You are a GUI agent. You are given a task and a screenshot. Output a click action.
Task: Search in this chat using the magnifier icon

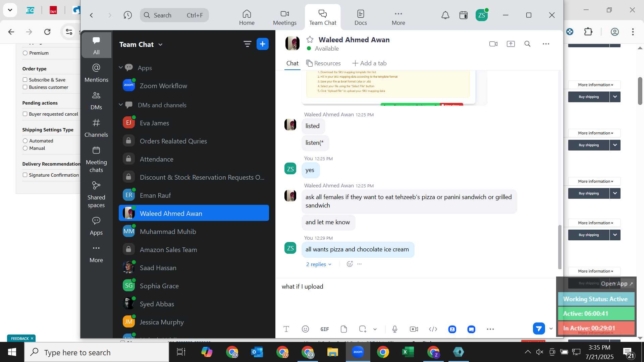click(x=527, y=44)
